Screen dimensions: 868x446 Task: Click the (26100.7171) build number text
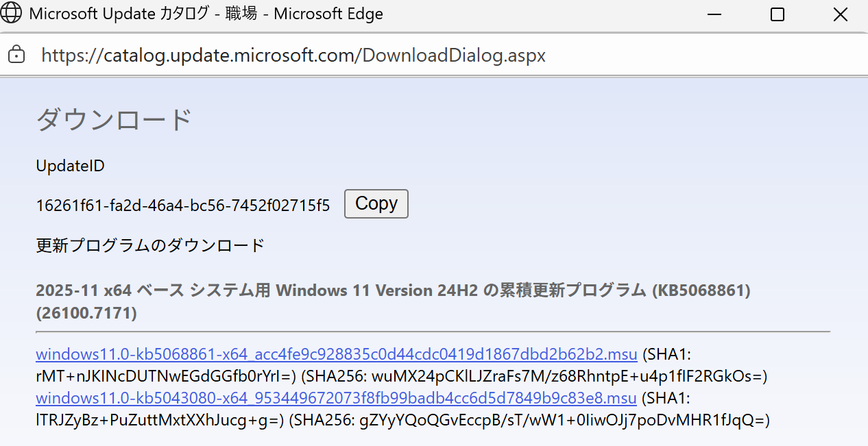[86, 313]
